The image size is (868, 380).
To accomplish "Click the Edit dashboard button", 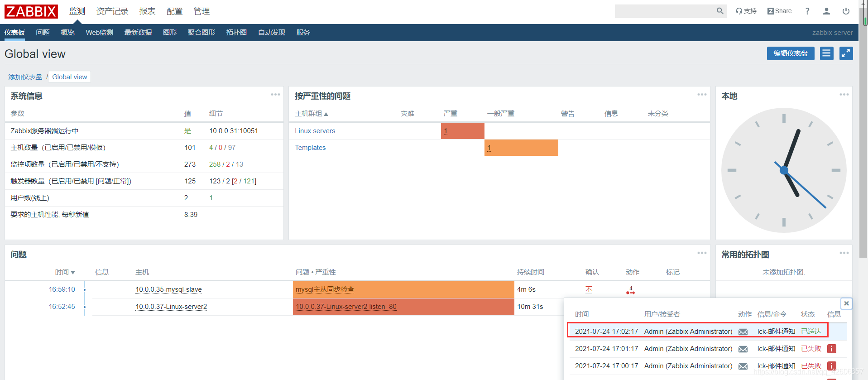I will click(791, 53).
